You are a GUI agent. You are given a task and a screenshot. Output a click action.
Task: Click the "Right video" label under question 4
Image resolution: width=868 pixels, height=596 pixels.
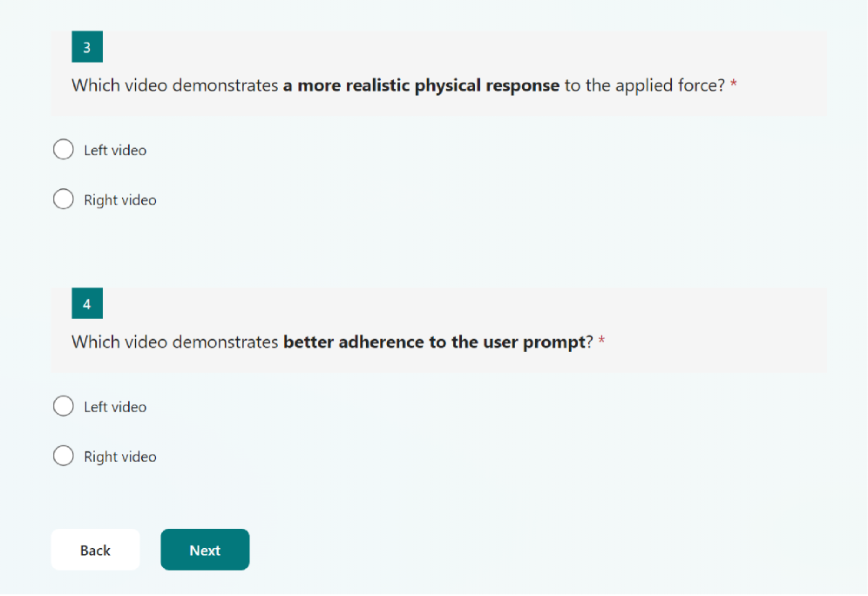pos(120,457)
